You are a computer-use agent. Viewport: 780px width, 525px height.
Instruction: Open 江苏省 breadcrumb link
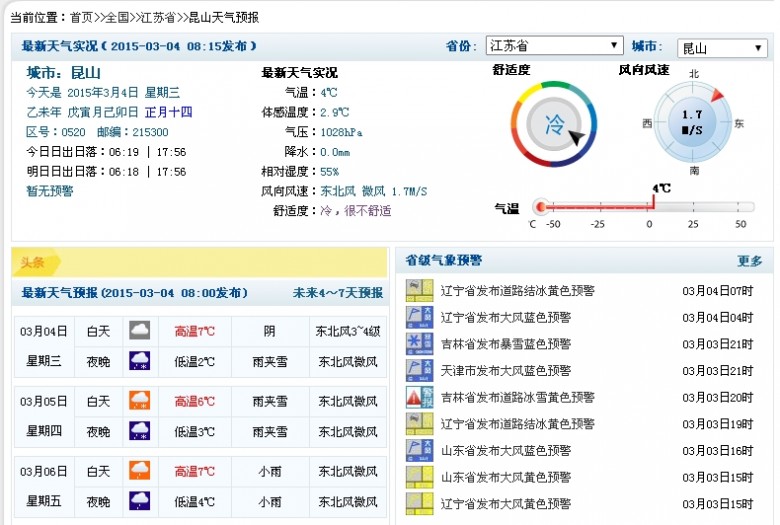[159, 17]
